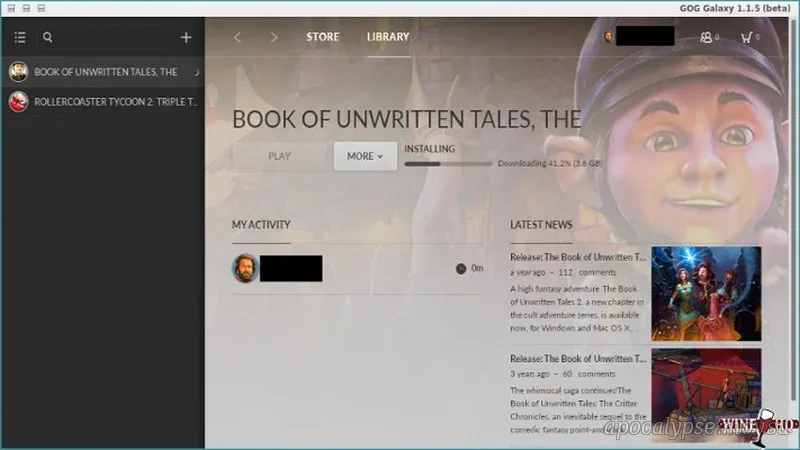Click the installing download progress bar
Image resolution: width=800 pixels, height=450 pixels.
click(448, 163)
